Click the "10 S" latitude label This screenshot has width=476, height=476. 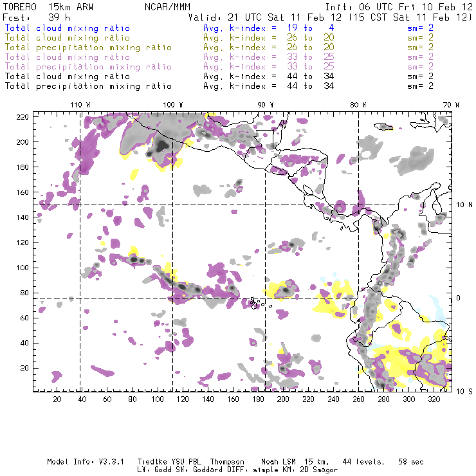tap(464, 392)
